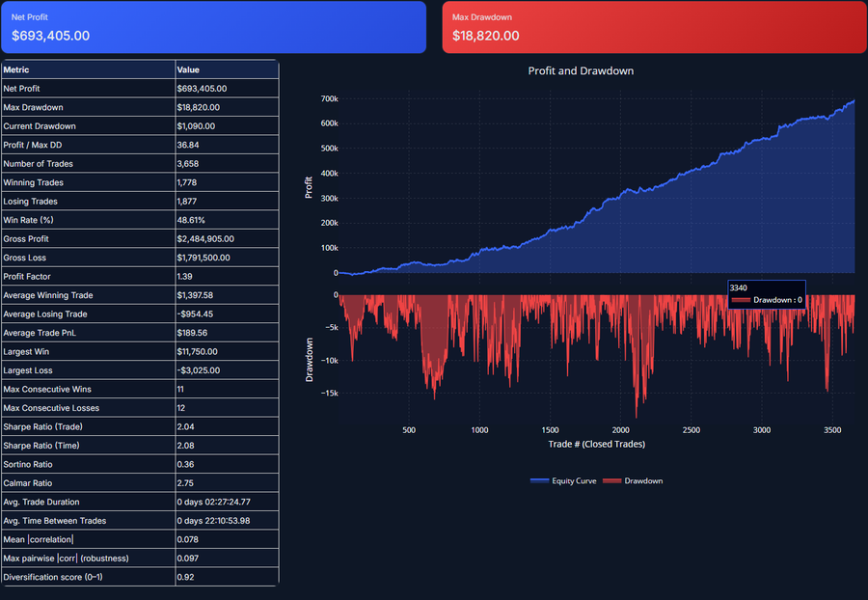Hide the Drawdown chart via its legend entry
Image resolution: width=868 pixels, height=600 pixels.
(635, 480)
